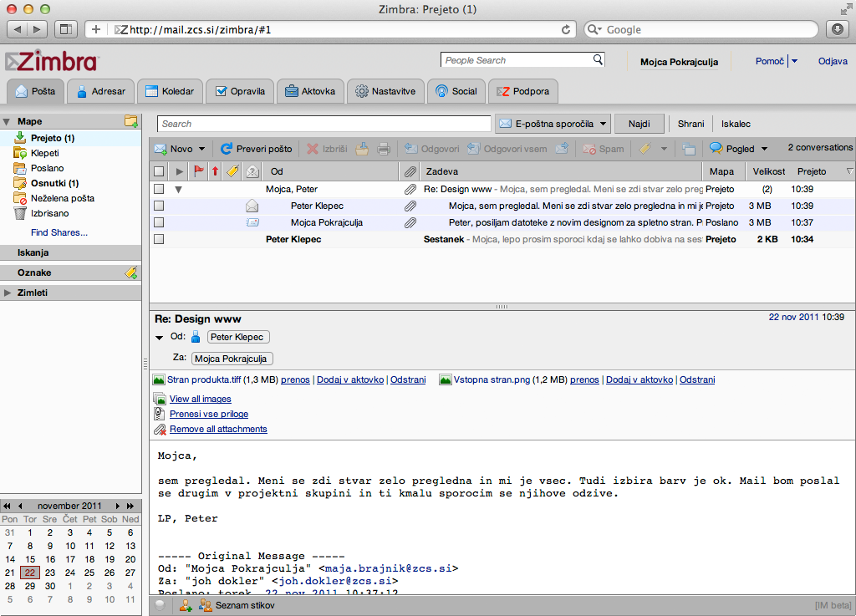The image size is (856, 616).
Task: Click the priority arrow column header icon
Action: [215, 171]
